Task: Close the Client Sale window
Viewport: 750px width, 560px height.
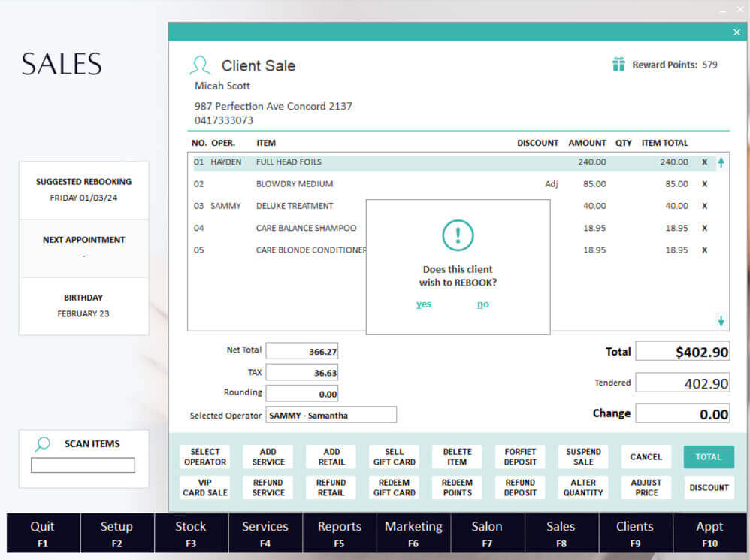Action: tap(736, 32)
